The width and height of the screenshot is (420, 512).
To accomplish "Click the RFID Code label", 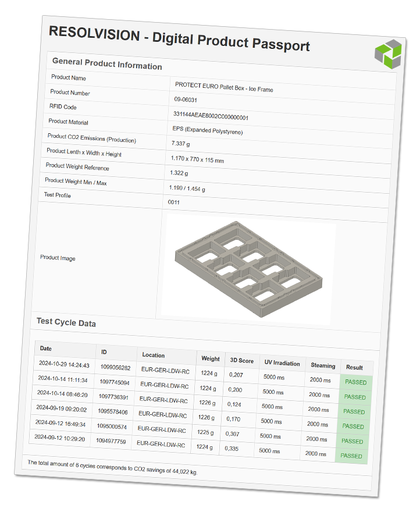I will 63,107.
